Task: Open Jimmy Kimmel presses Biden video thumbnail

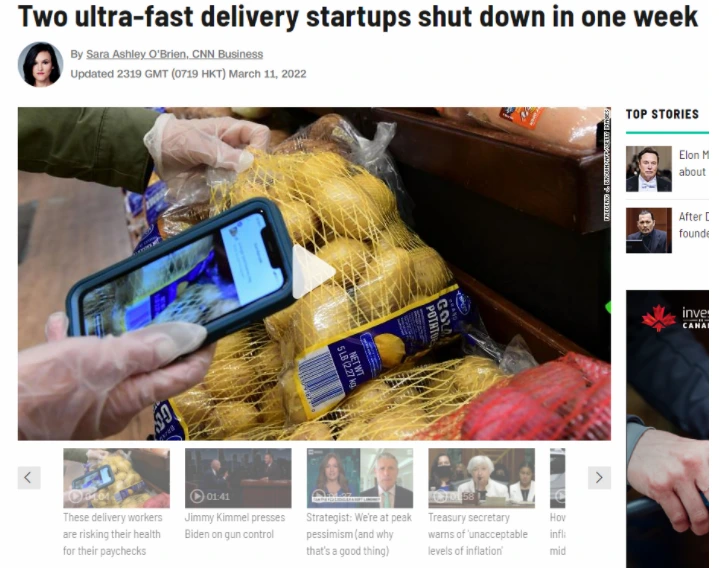Action: pos(238,478)
